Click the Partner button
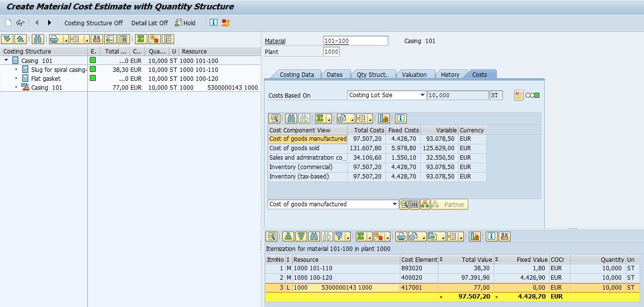The height and width of the screenshot is (307, 644). [x=449, y=204]
